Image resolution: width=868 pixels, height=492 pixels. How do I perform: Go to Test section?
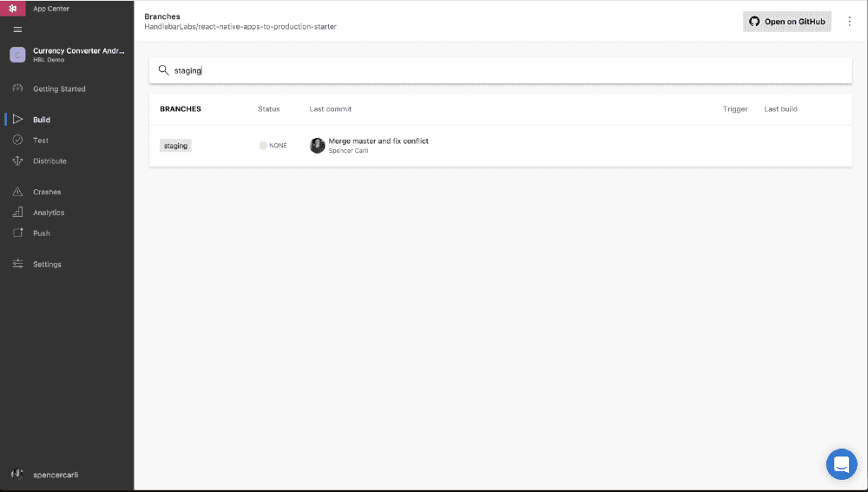pyautogui.click(x=41, y=141)
